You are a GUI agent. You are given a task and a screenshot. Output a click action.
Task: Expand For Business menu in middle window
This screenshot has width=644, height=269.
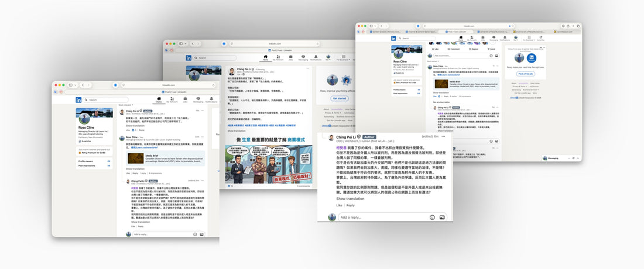(x=342, y=58)
